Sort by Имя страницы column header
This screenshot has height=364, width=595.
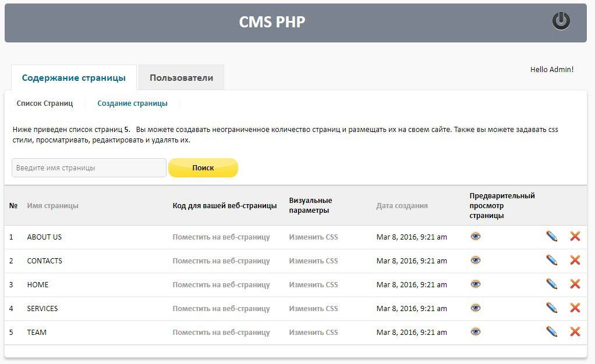click(52, 206)
